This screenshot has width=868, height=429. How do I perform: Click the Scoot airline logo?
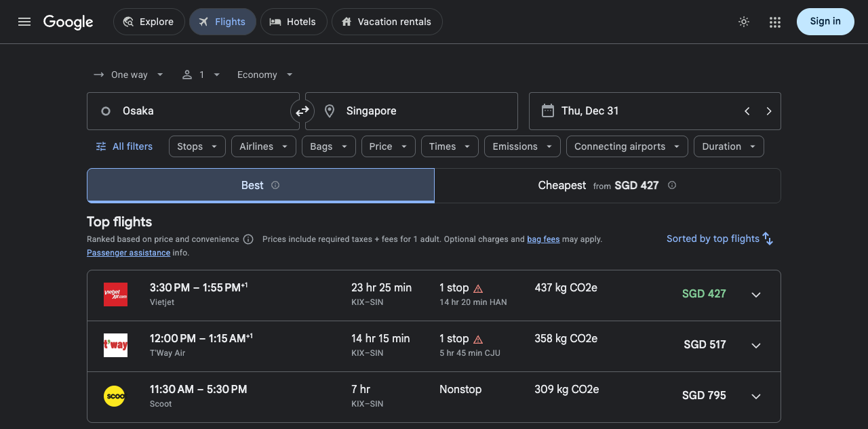[114, 396]
